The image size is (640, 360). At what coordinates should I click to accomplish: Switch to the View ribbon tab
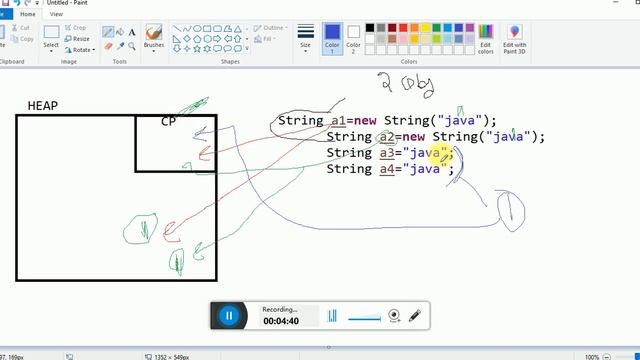pyautogui.click(x=56, y=14)
